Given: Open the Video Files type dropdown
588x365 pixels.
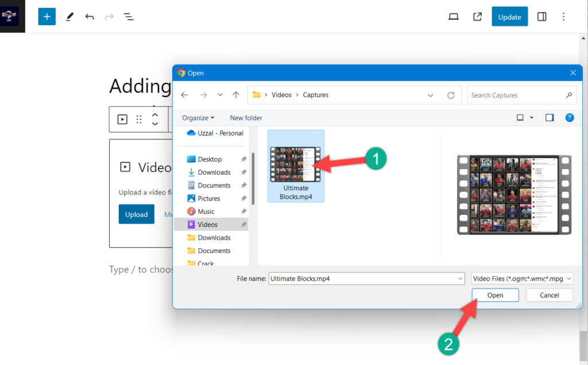Looking at the screenshot, I should point(522,279).
